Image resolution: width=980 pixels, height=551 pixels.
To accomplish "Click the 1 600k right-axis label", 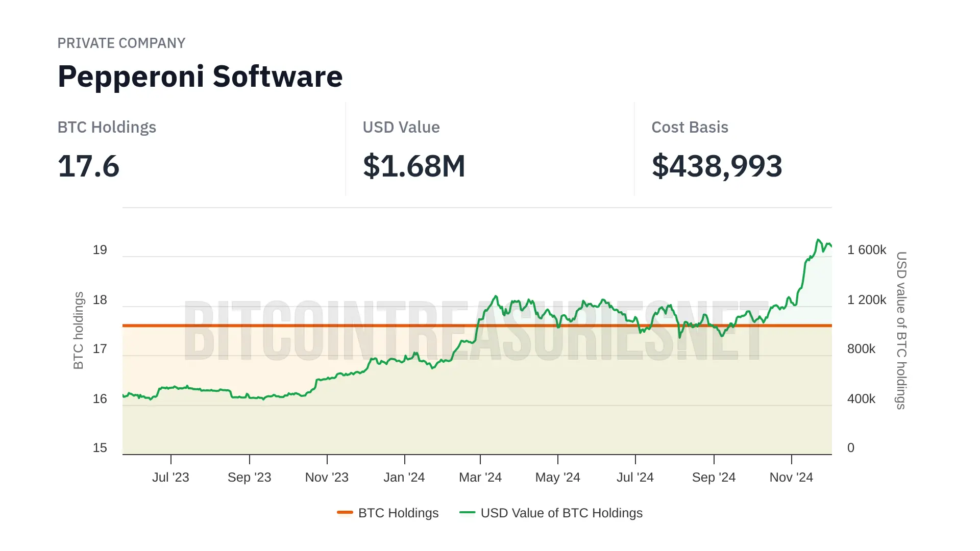I will 867,250.
